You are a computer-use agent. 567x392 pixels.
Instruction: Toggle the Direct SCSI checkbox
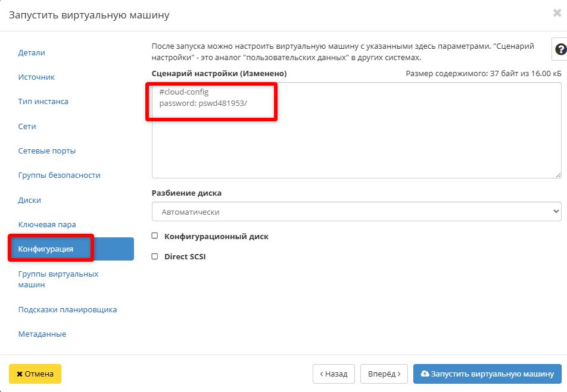pyautogui.click(x=155, y=256)
